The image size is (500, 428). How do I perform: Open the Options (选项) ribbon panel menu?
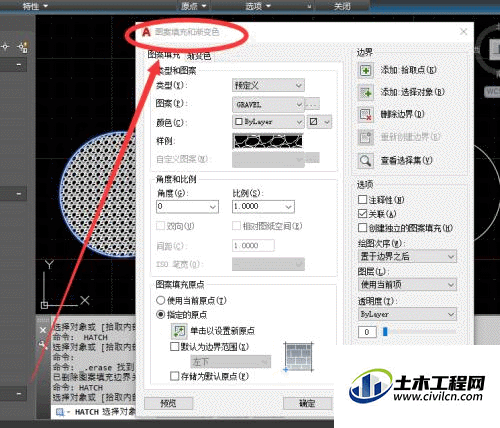(258, 6)
